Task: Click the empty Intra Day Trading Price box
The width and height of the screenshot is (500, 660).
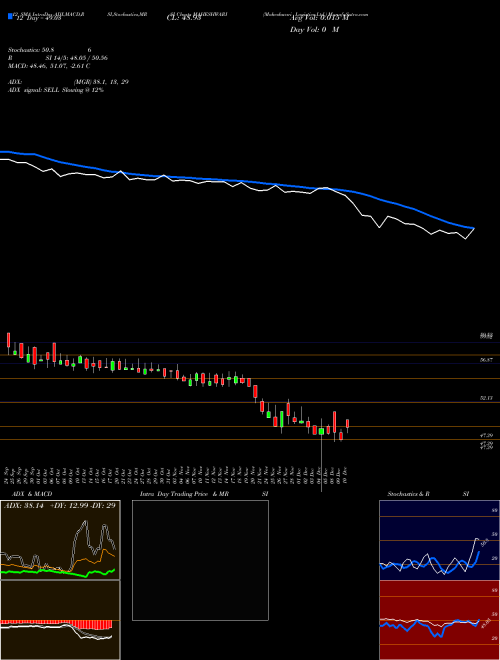Action: [200, 560]
